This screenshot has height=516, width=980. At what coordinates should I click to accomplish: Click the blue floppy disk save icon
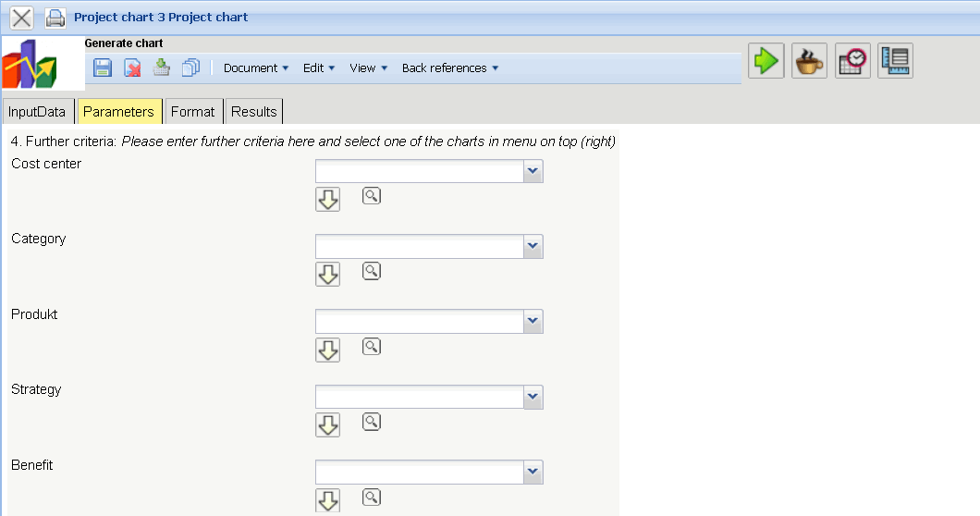(103, 68)
